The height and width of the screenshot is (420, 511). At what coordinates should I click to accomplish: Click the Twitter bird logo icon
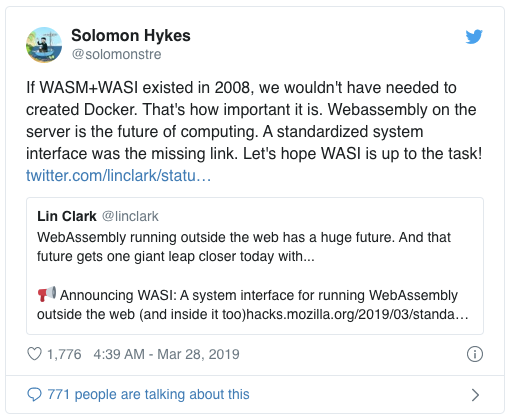(474, 36)
